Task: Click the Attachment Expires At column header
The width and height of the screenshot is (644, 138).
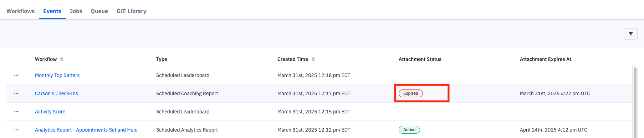Action: [546, 59]
